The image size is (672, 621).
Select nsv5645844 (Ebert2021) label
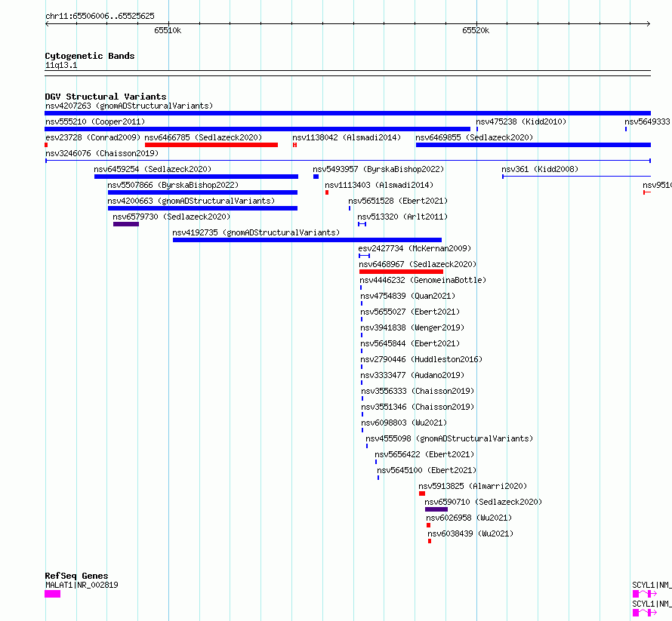[410, 343]
